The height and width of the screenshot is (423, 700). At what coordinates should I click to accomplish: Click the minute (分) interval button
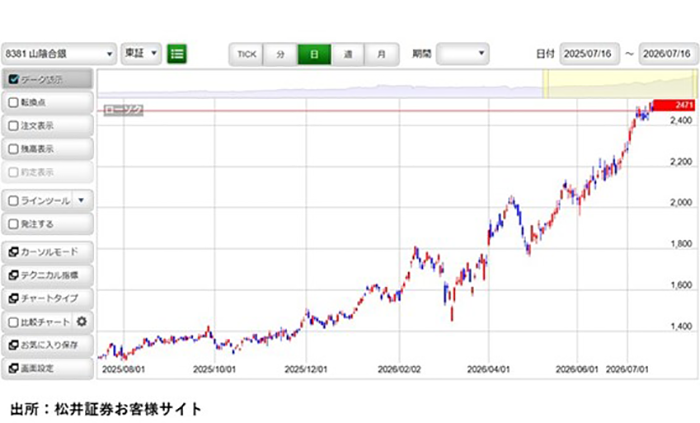click(280, 54)
